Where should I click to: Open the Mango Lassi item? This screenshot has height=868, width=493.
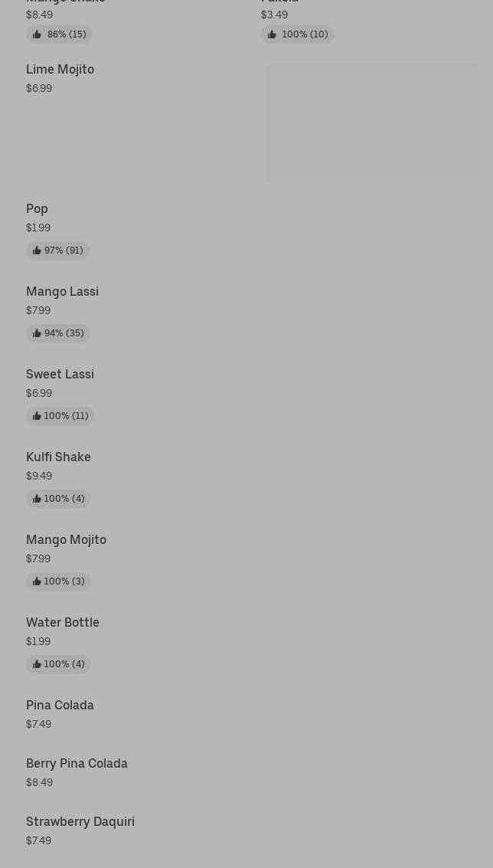(62, 291)
